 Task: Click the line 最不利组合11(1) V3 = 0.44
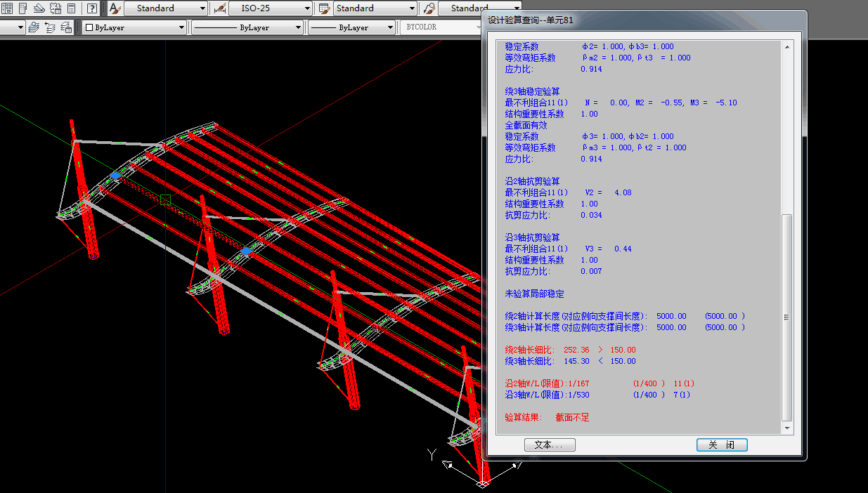click(568, 249)
